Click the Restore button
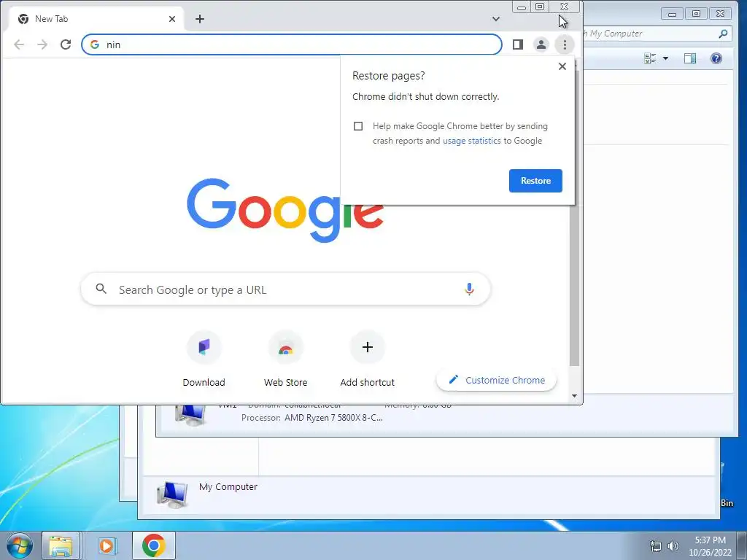The image size is (747, 560). 535,181
